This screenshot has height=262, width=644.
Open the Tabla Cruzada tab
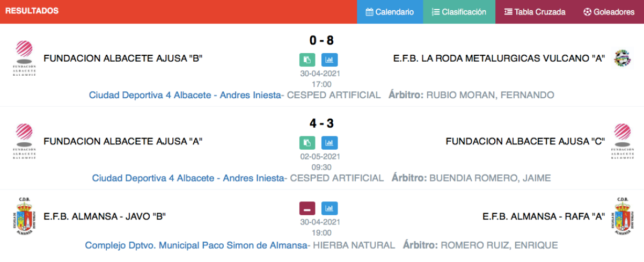point(535,12)
